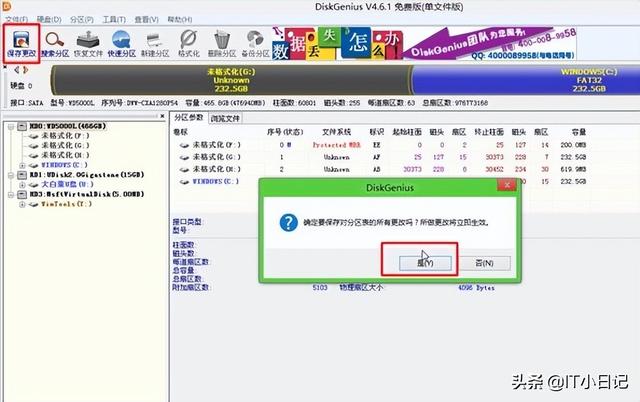Image resolution: width=640 pixels, height=402 pixels.
Task: Select the 未格式化(G:) Unknown partition bar
Action: (x=231, y=80)
